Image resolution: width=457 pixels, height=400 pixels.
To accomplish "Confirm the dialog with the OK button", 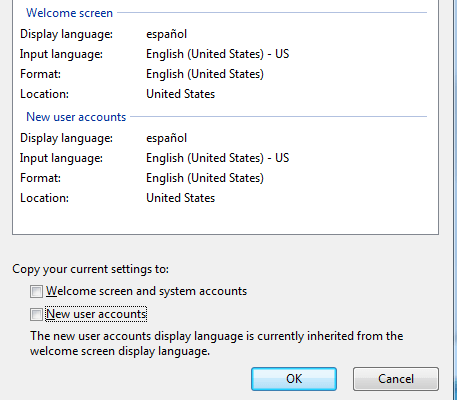I will tap(294, 379).
